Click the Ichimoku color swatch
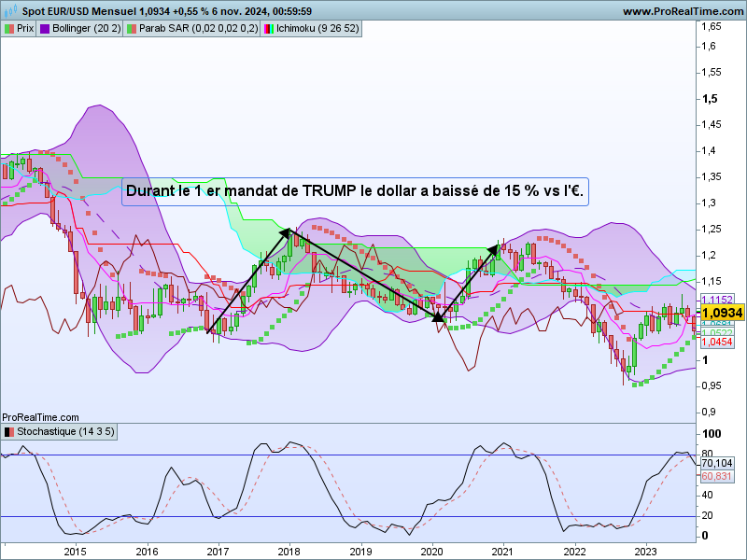Image resolution: width=747 pixels, height=560 pixels. 269,29
